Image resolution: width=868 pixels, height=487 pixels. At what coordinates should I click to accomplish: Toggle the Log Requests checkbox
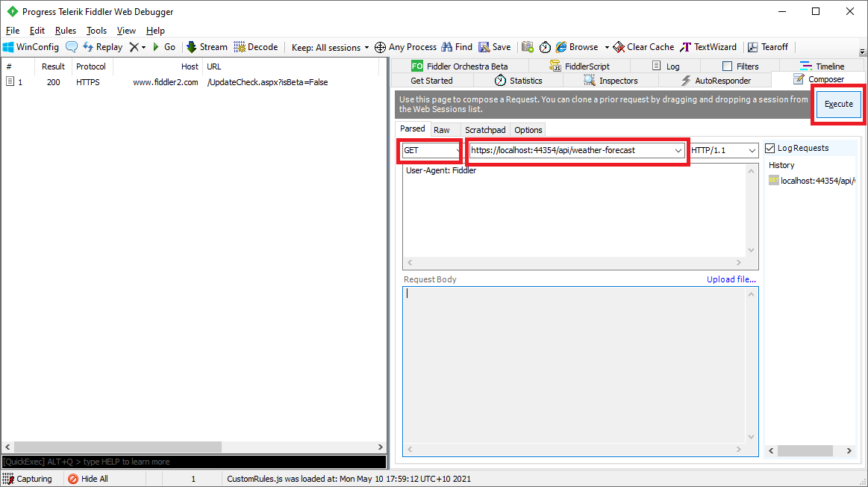(770, 148)
